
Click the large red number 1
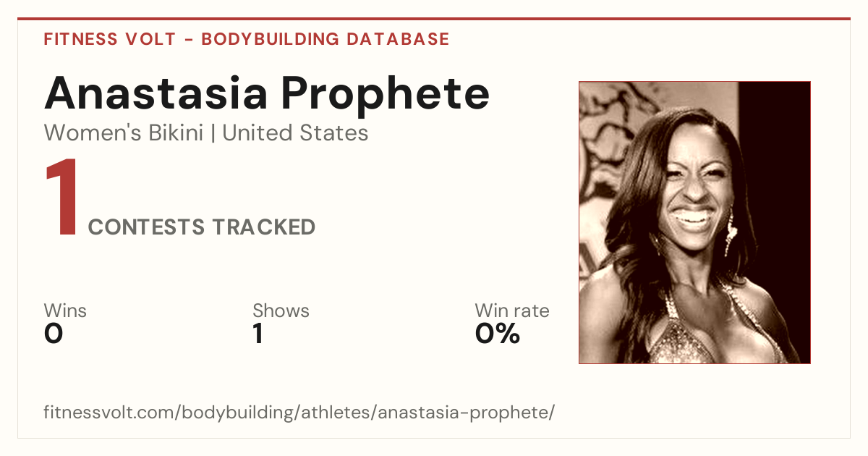click(62, 198)
